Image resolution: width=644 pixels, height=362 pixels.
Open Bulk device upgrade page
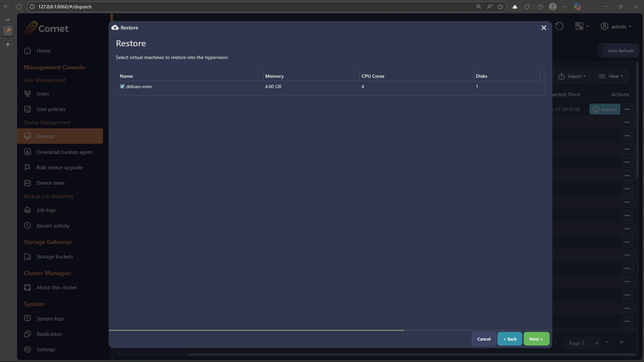pyautogui.click(x=60, y=168)
